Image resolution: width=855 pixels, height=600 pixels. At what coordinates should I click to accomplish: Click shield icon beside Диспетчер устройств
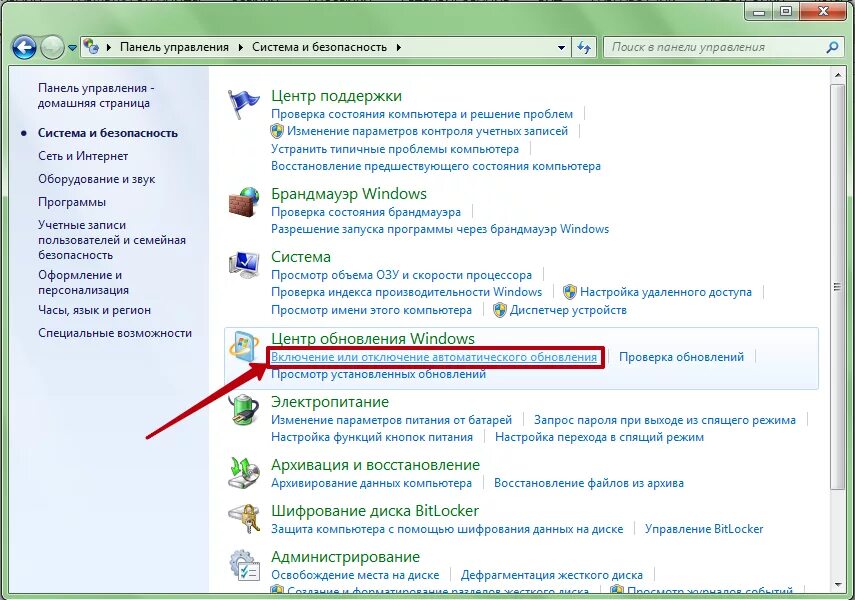pyautogui.click(x=499, y=310)
